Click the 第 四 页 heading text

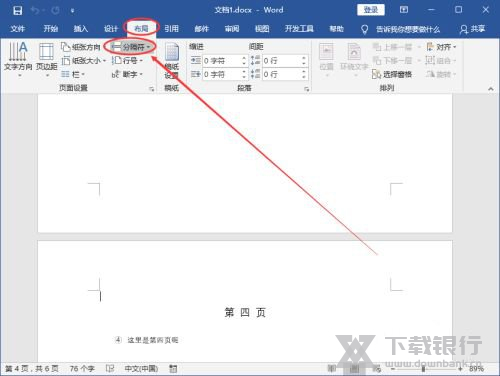tap(245, 313)
